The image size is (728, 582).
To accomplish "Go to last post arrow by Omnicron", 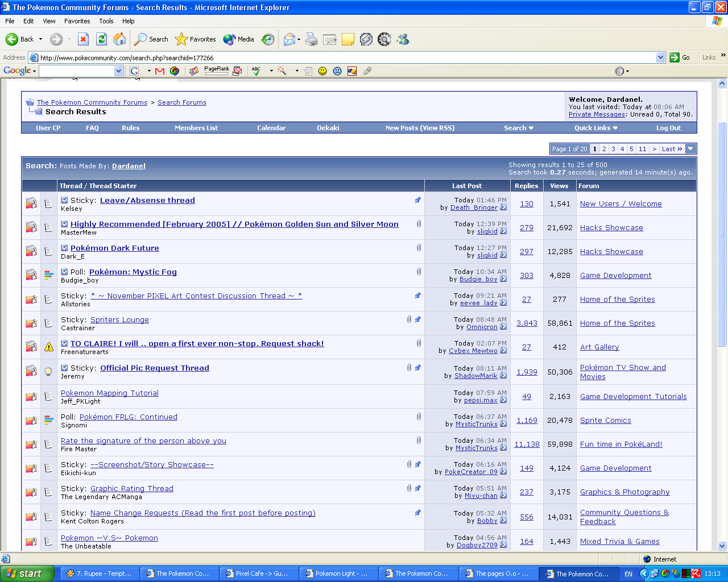I will click(503, 327).
